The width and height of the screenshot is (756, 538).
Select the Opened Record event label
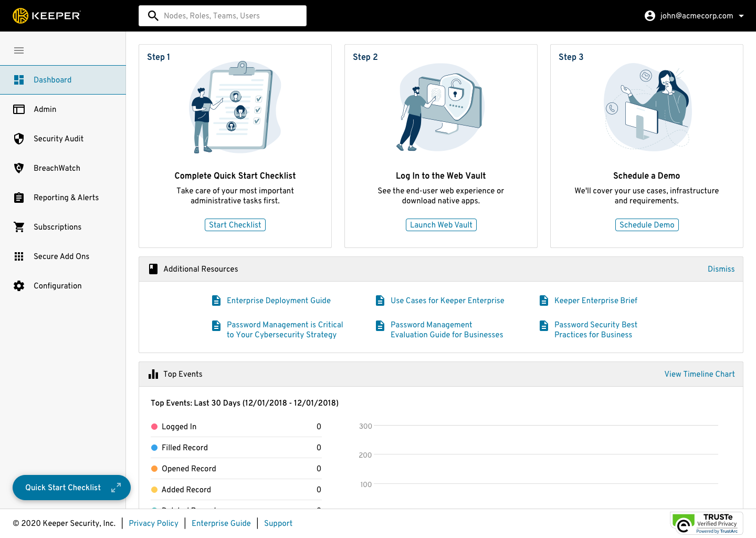coord(189,469)
